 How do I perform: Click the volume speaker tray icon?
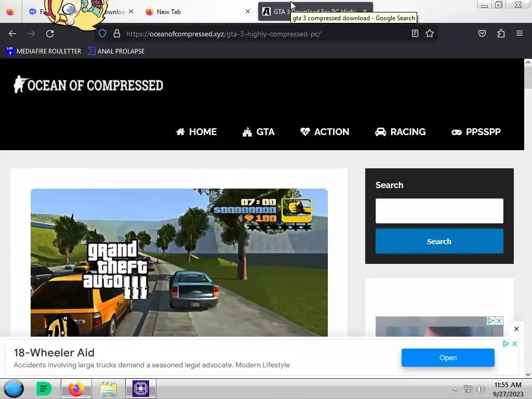coord(481,389)
